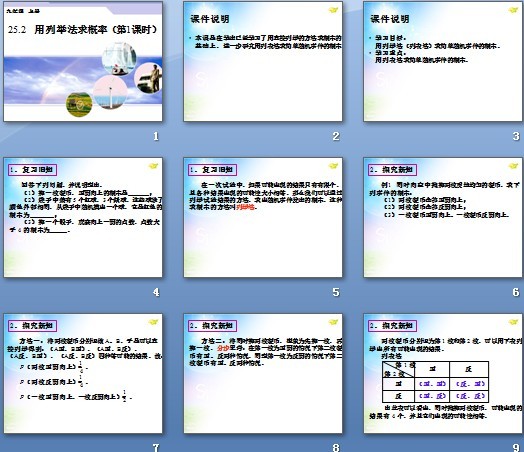Click slide 4 thumbnail with review questions
Viewport: 524px width, 452px height.
tap(83, 217)
